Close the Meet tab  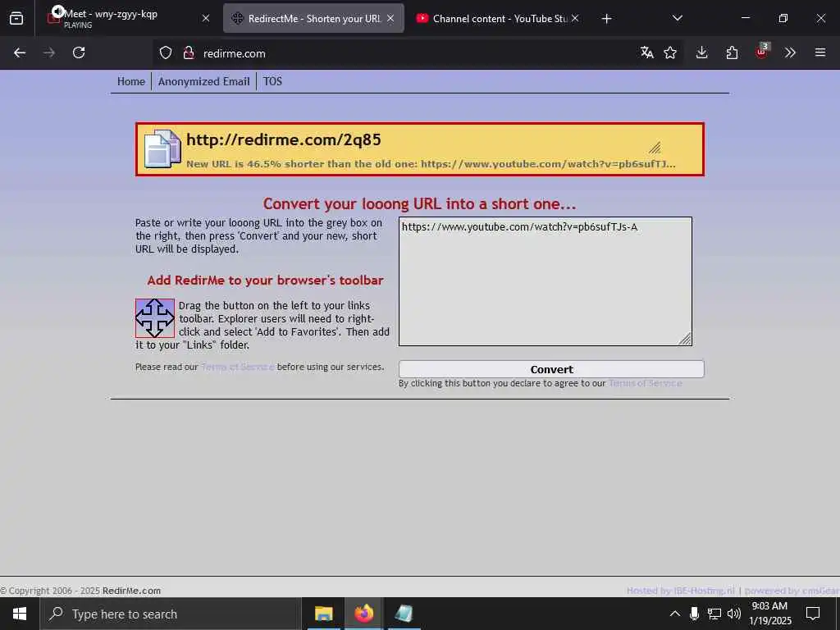point(206,18)
